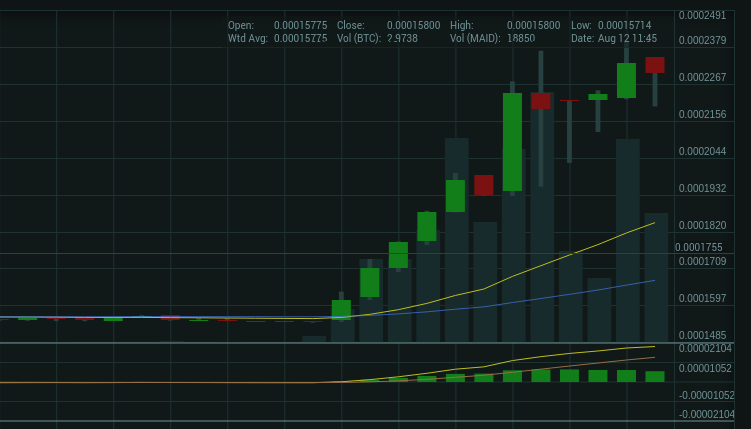The image size is (751, 429).
Task: Select the last green MACD histogram bar
Action: pos(655,376)
